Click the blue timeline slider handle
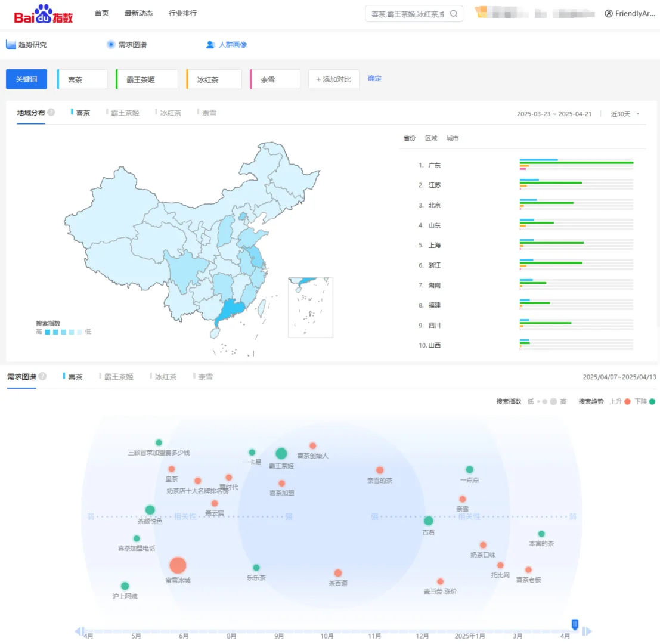Image resolution: width=660 pixels, height=644 pixels. pyautogui.click(x=575, y=624)
